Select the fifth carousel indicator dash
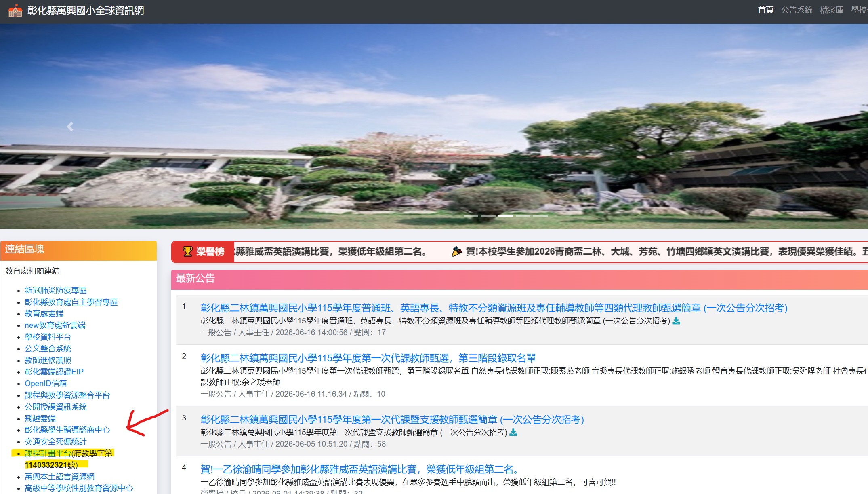 540,216
